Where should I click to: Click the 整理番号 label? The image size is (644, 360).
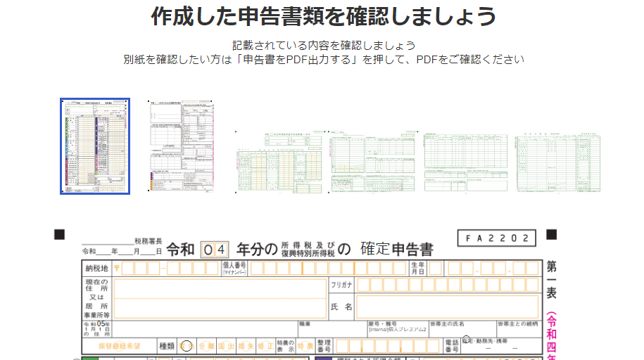coord(324,346)
